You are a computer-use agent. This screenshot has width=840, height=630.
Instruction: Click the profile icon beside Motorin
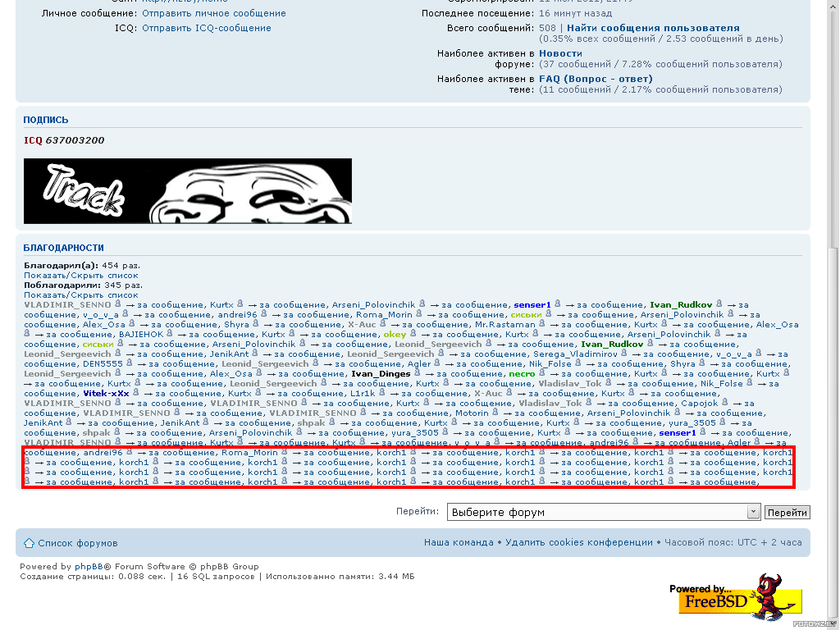point(495,412)
